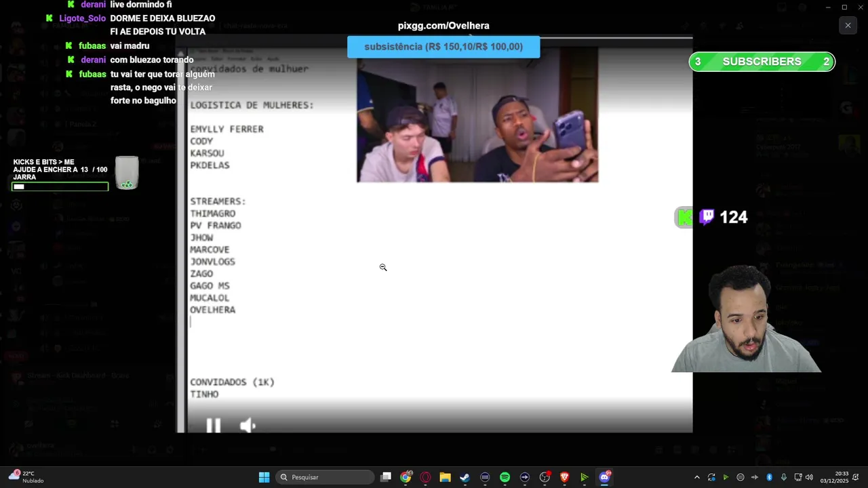The image size is (868, 488).
Task: Click chat username Ligote_Solo
Action: [82, 18]
